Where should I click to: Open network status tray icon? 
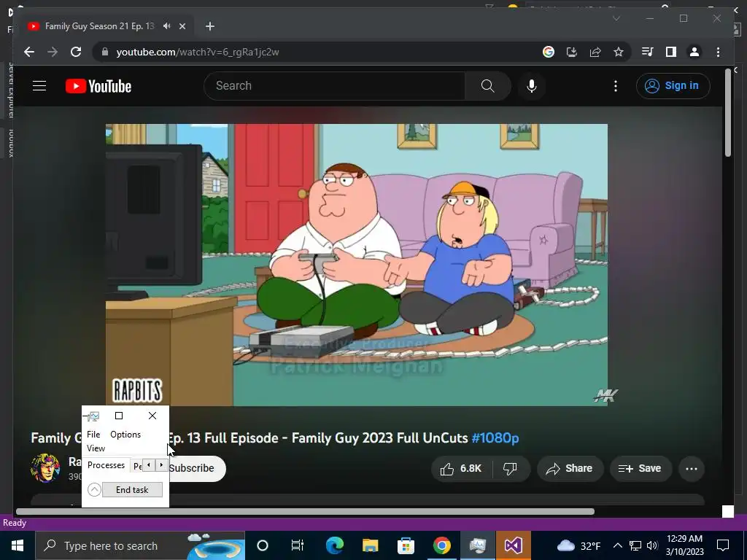point(635,545)
